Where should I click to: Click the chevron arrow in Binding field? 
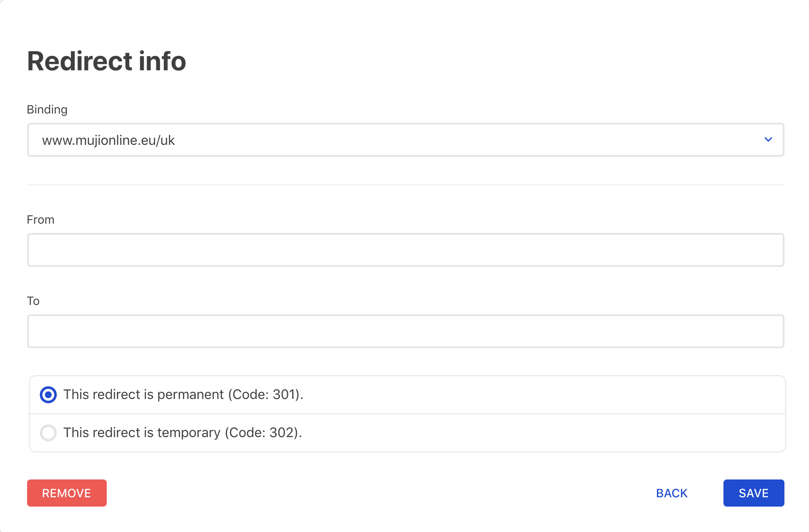[768, 140]
